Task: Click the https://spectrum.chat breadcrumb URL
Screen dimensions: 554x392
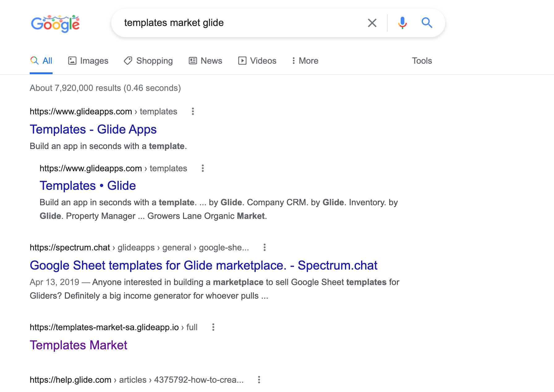Action: coord(139,247)
